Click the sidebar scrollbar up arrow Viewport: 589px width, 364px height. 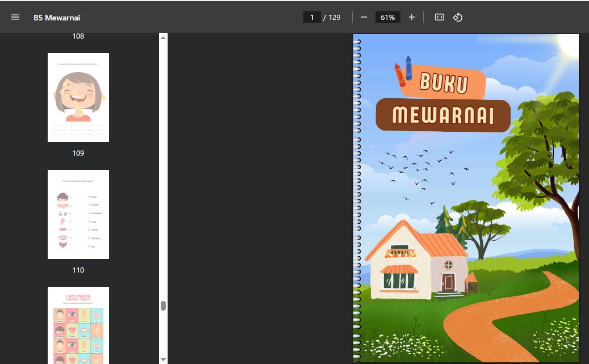[164, 37]
